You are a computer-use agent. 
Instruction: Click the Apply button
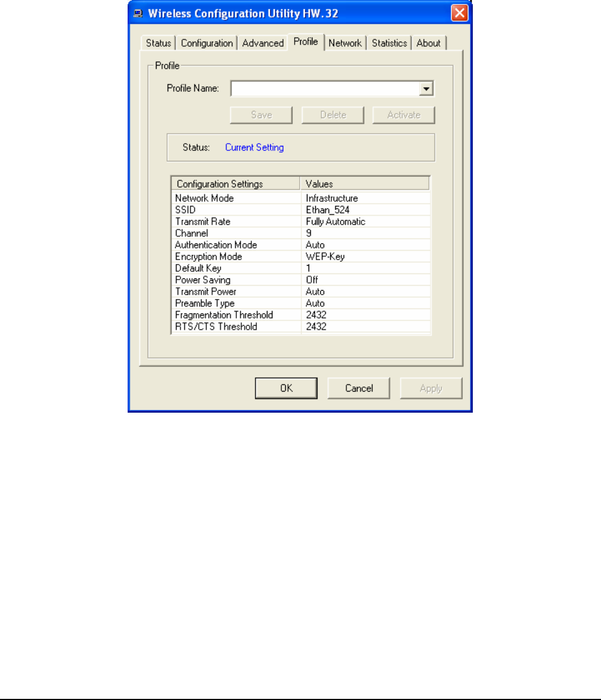click(x=431, y=388)
